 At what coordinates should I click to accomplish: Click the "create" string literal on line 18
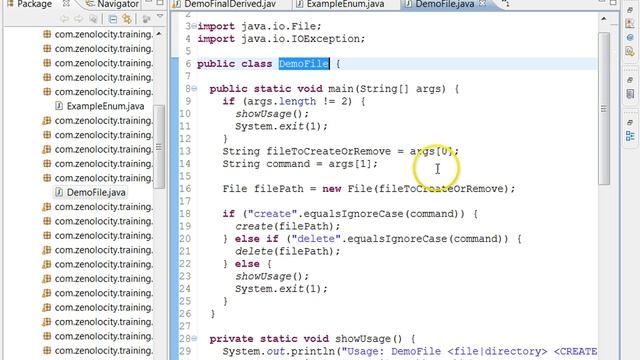[272, 214]
